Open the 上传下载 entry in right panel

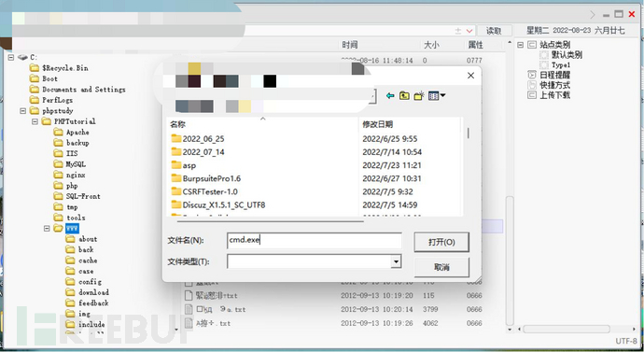click(x=554, y=95)
